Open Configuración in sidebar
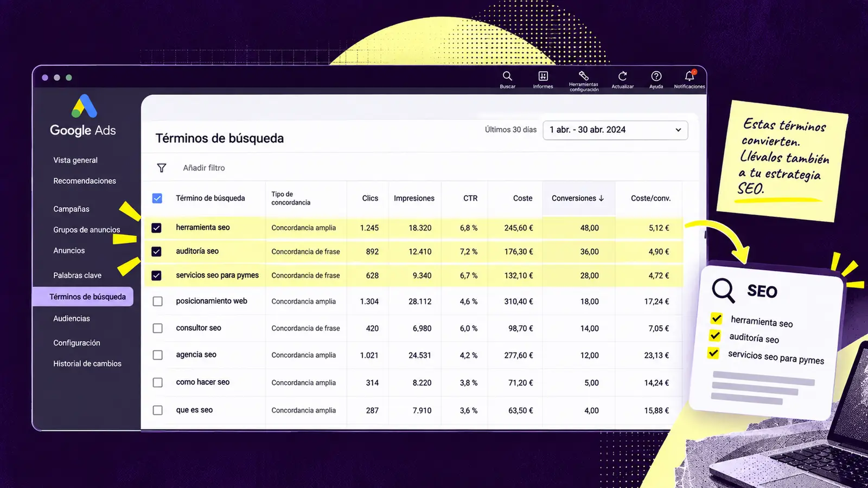868x488 pixels. pos(76,343)
